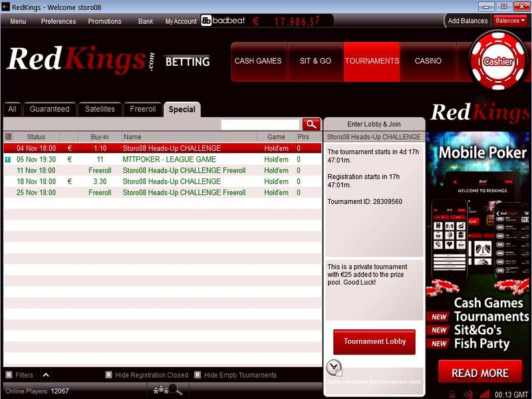
Task: Open the Cashier poker chip
Action: pyautogui.click(x=498, y=61)
